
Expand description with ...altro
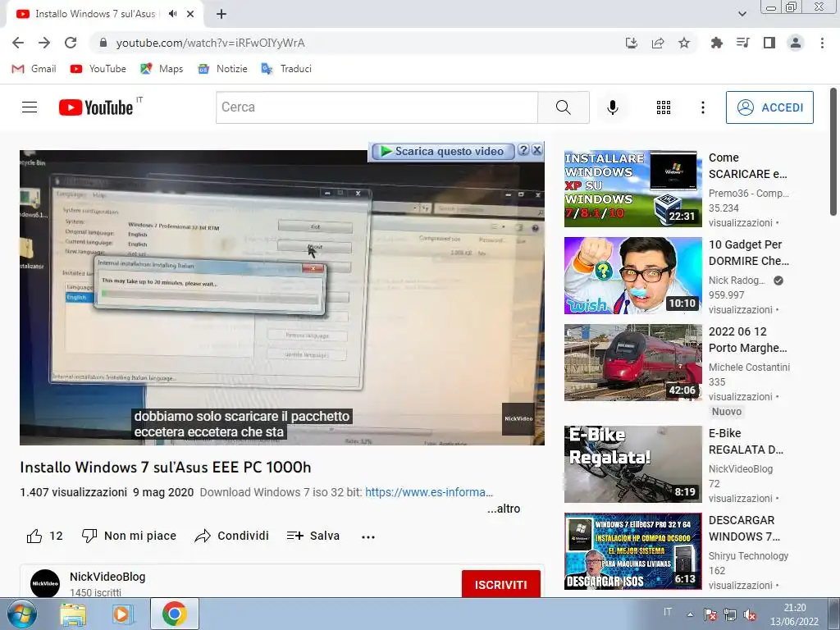[504, 509]
